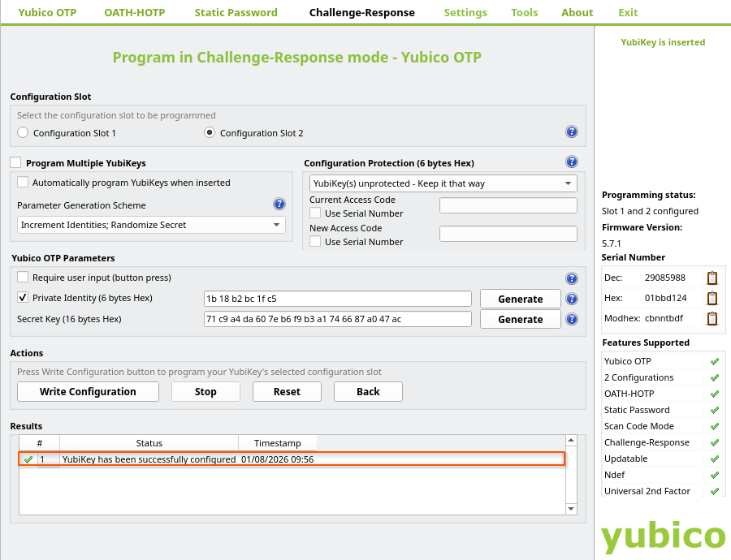This screenshot has height=560, width=731.
Task: Click green checkmark beside Universal 2nd Factor
Action: click(714, 492)
